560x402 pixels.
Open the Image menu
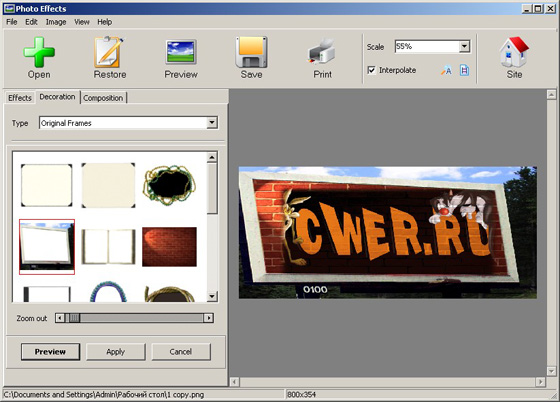coord(56,22)
